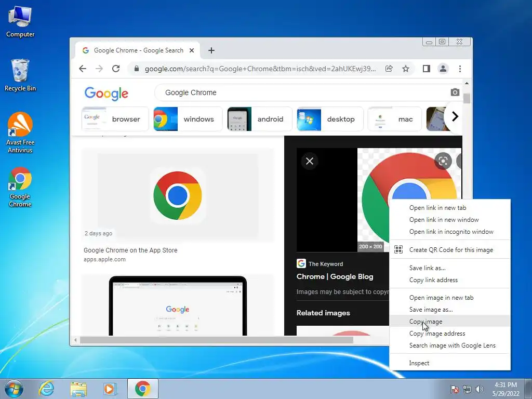The image size is (532, 399).
Task: Click the search by image camera icon
Action: [x=455, y=92]
